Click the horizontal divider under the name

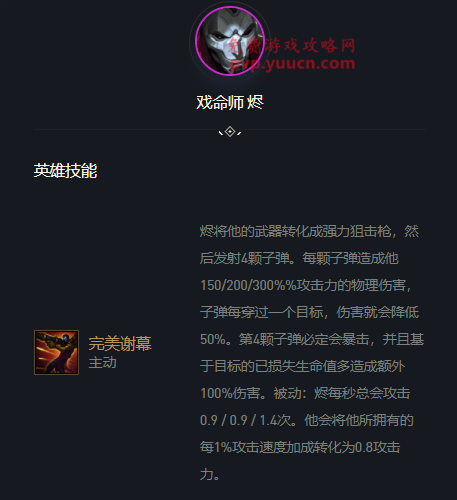pyautogui.click(x=230, y=129)
